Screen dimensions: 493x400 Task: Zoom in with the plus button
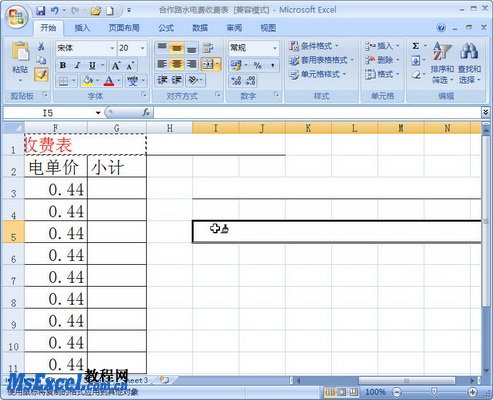472,392
